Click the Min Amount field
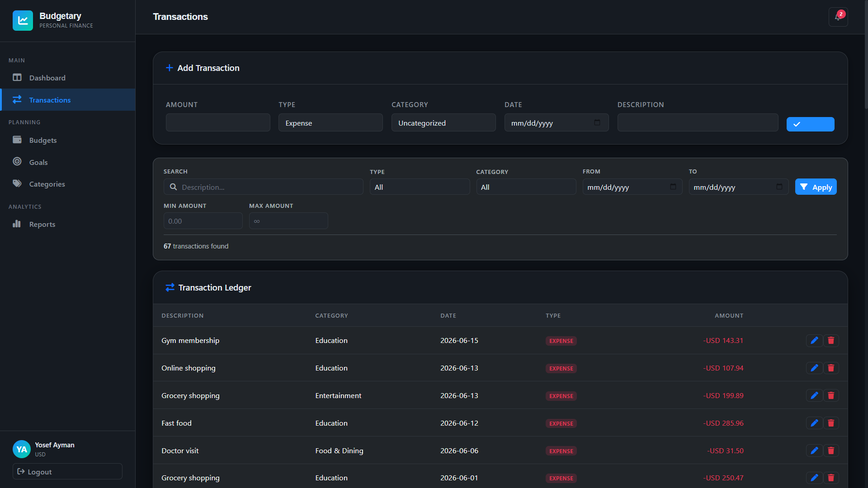This screenshot has height=488, width=868. 203,221
